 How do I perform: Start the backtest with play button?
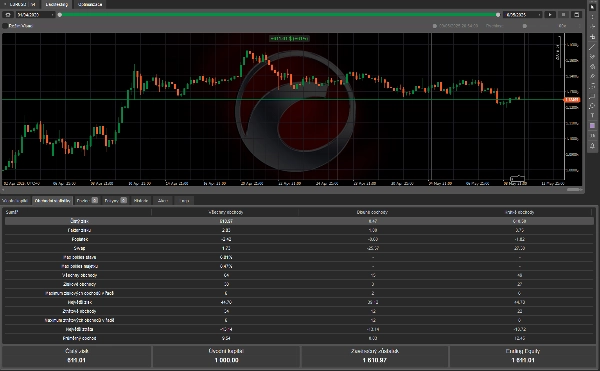tap(550, 15)
